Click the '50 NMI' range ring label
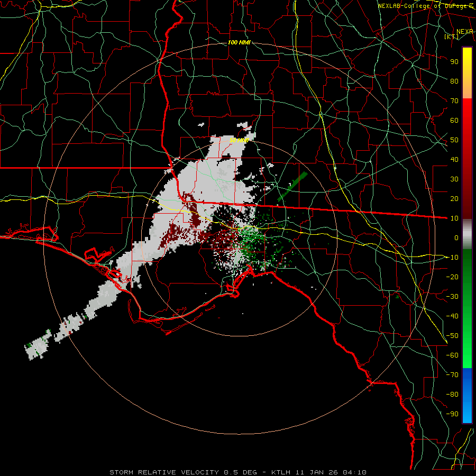Viewport: 476px width, 476px height. coord(239,140)
